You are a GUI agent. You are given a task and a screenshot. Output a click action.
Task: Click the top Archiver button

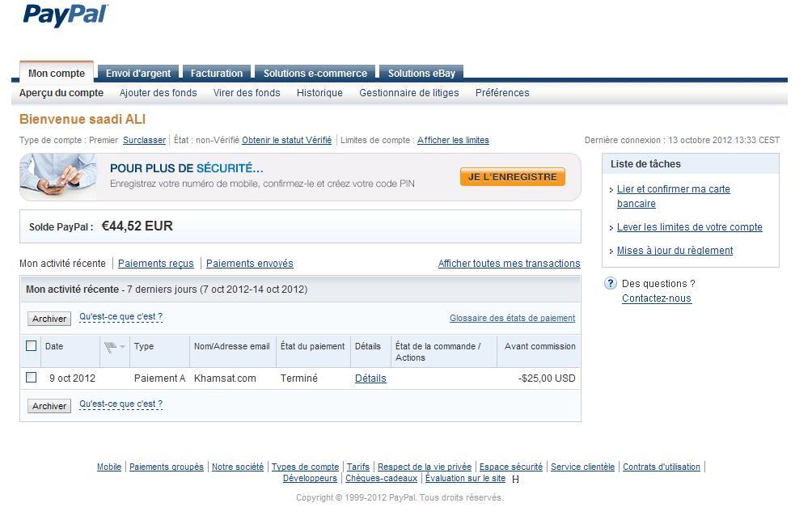click(49, 319)
